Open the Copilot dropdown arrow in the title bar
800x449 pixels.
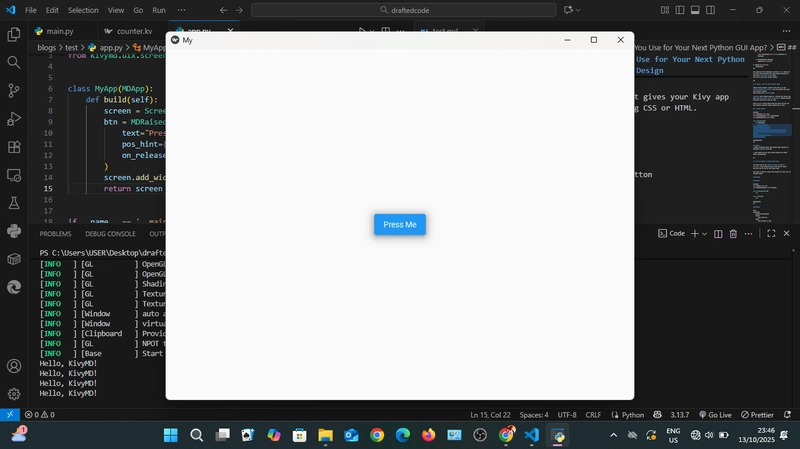point(578,10)
